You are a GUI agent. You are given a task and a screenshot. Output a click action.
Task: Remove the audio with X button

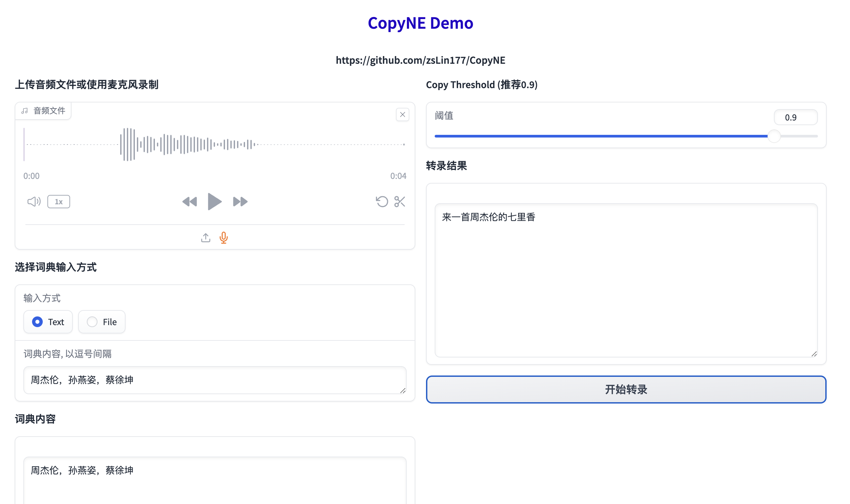[402, 115]
